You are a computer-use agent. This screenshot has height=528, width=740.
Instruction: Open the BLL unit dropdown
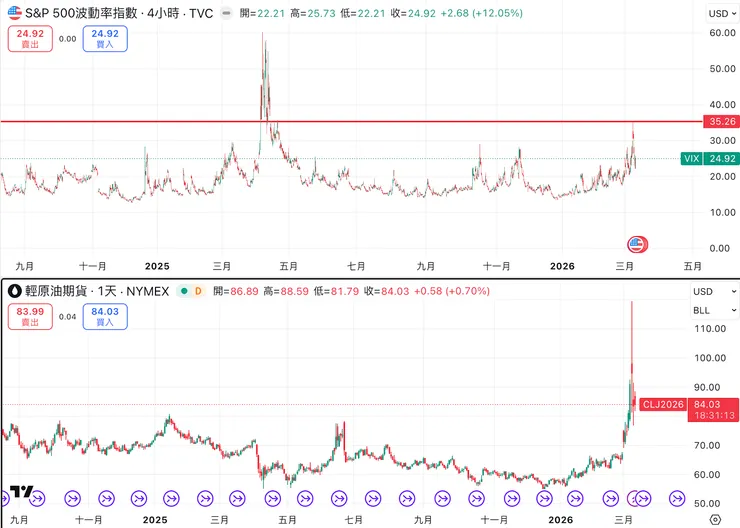click(715, 310)
